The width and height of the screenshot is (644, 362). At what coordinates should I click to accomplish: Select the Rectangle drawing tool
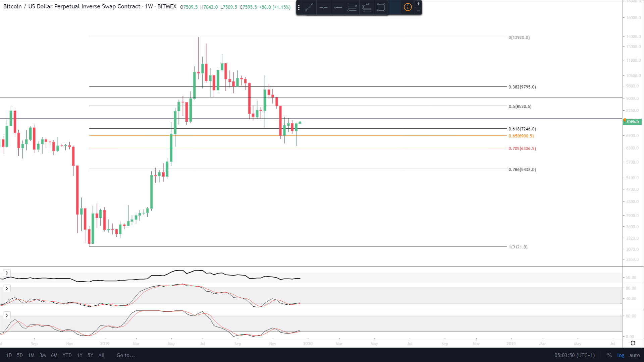click(381, 7)
